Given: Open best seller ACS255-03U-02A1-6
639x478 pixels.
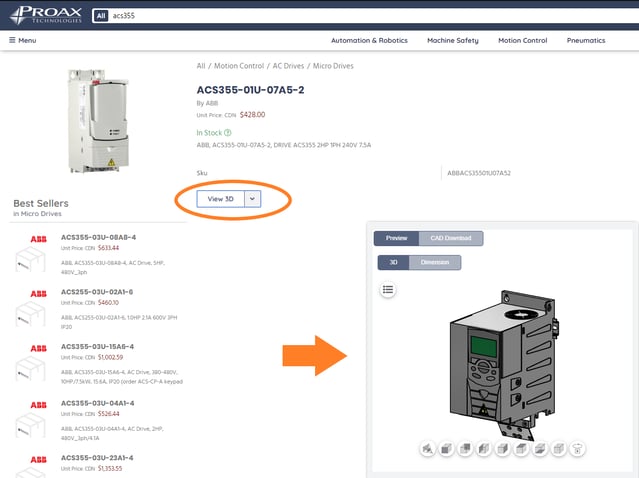Looking at the screenshot, I should [97, 292].
